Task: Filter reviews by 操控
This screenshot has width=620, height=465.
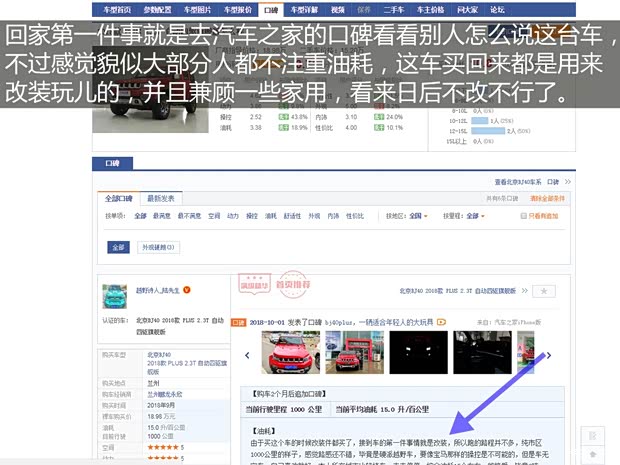Action: pos(252,216)
